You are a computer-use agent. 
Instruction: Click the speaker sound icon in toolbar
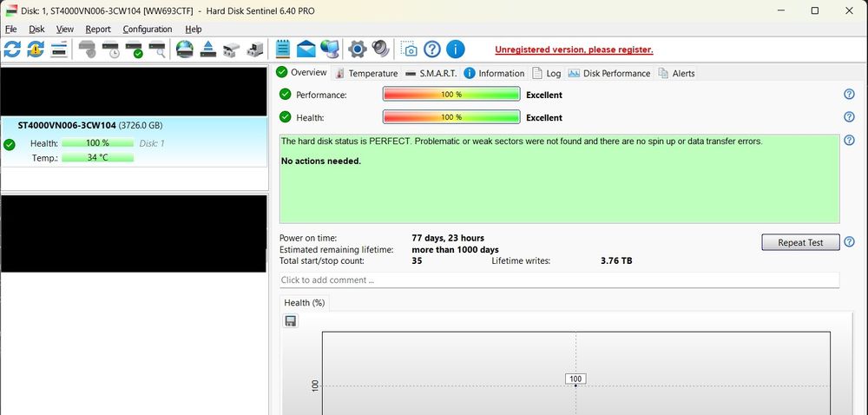[380, 49]
